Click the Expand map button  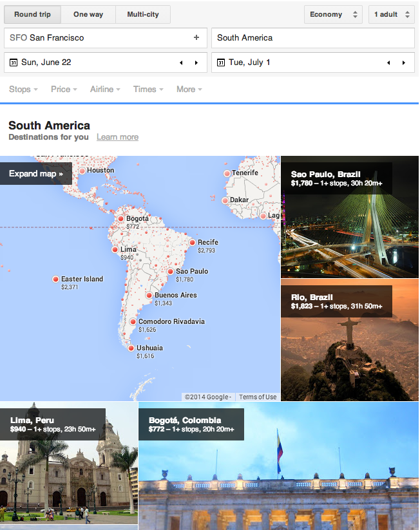36,173
